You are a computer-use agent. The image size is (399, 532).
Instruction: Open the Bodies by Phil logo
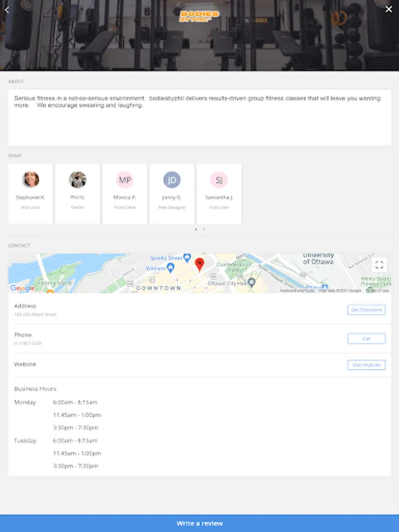[x=200, y=16]
